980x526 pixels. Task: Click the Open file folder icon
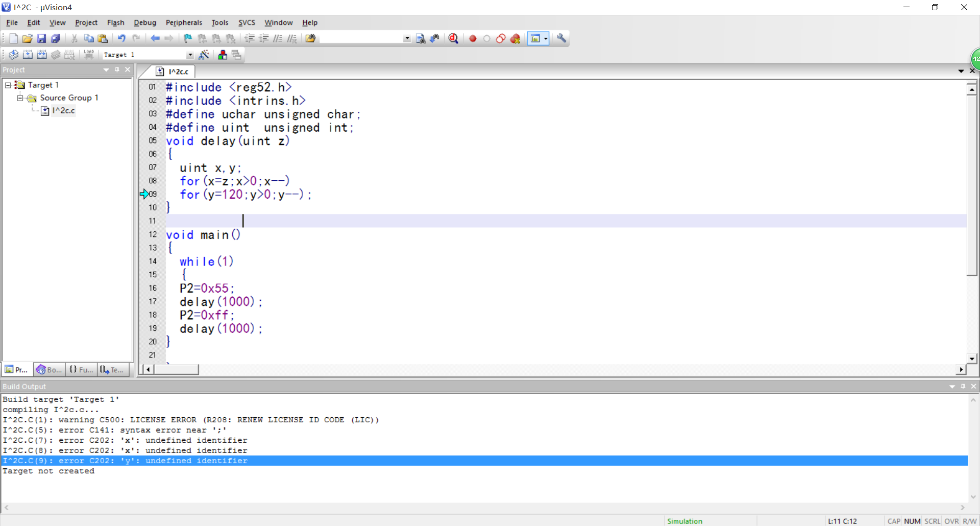27,38
